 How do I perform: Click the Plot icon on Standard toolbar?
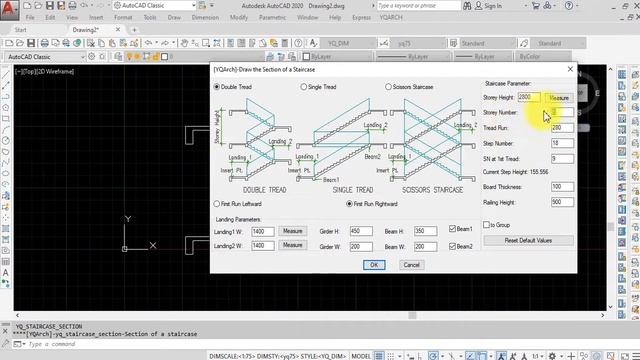pos(44,43)
